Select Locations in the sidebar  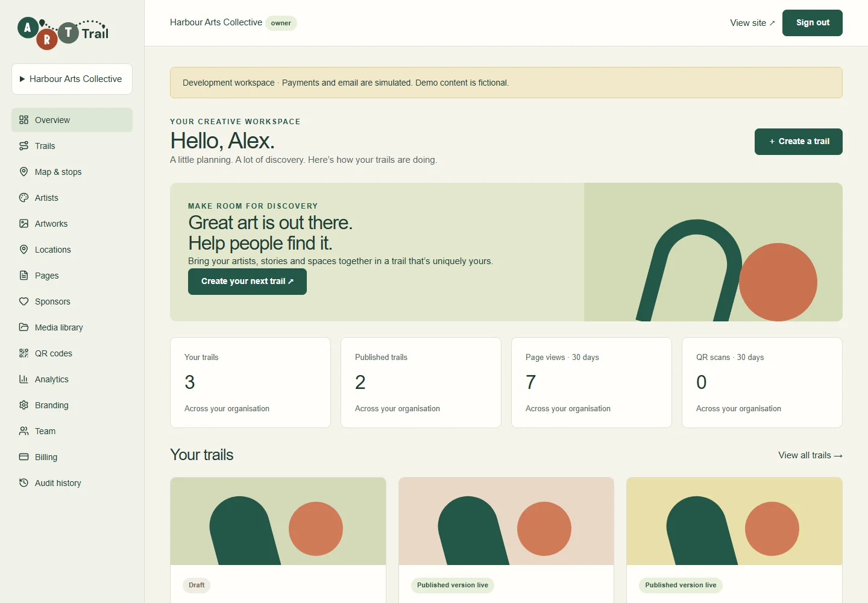click(x=72, y=250)
